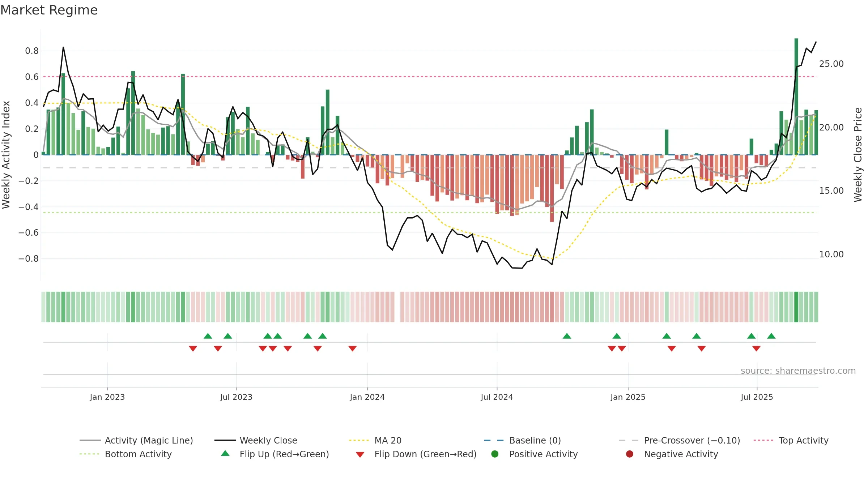Toggle Weekly Close legend entry
Image resolution: width=868 pixels, height=488 pixels.
256,440
